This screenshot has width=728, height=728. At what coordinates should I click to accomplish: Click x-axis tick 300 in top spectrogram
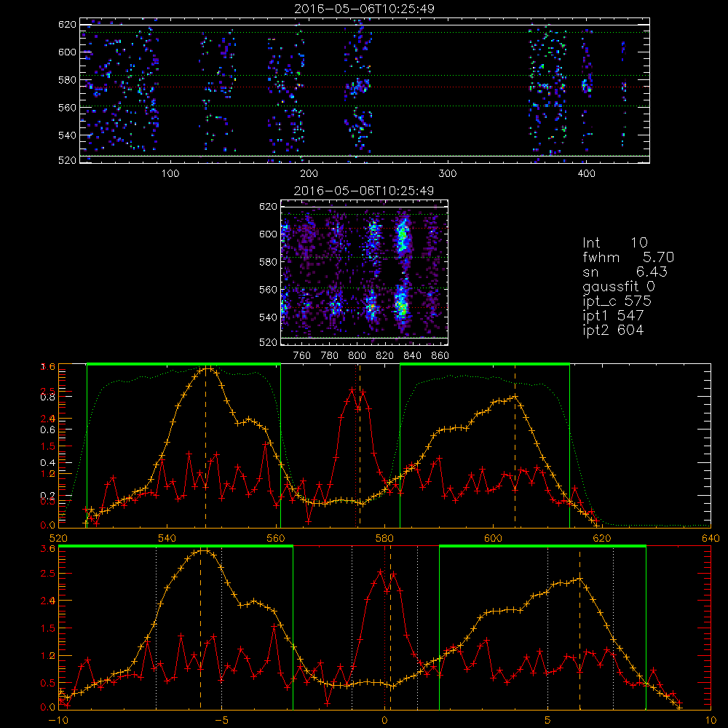(x=448, y=174)
